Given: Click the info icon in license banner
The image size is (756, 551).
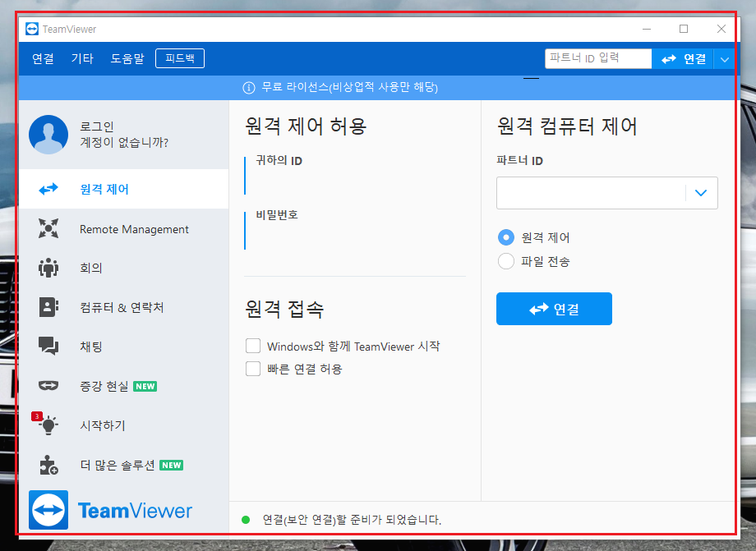Looking at the screenshot, I should click(x=249, y=88).
